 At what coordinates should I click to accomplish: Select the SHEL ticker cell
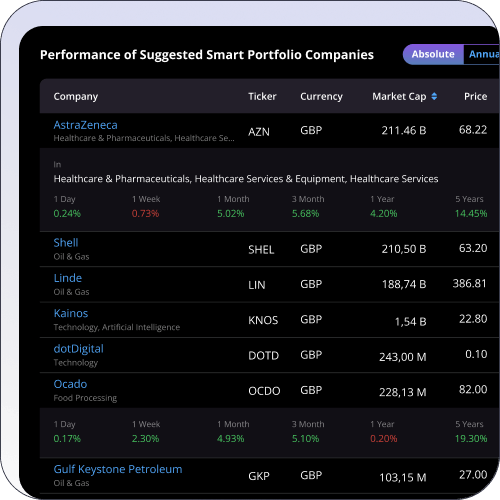pos(261,250)
